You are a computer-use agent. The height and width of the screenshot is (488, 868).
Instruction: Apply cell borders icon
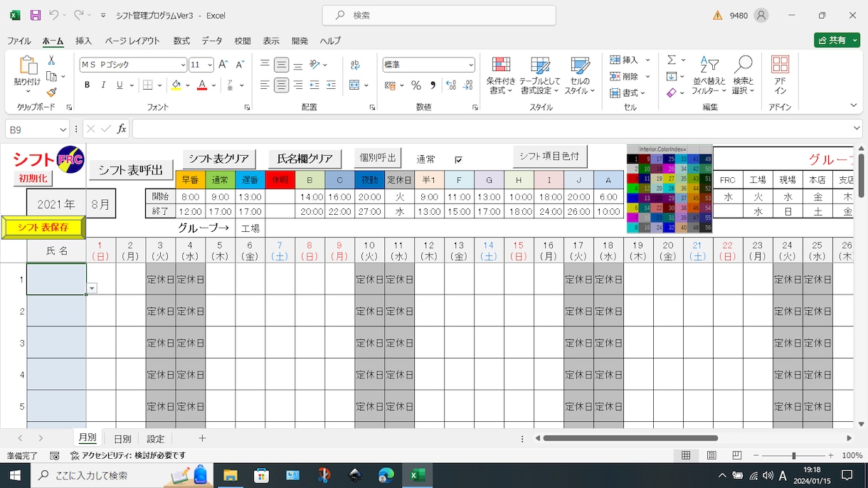pyautogui.click(x=148, y=85)
